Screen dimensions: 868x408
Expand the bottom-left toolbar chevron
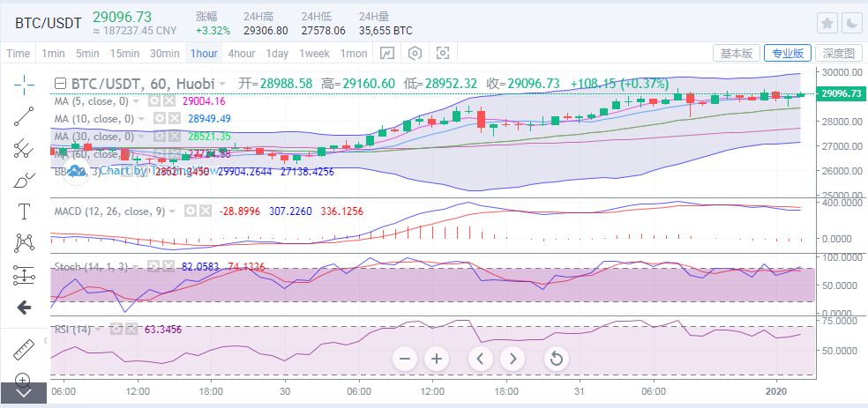pyautogui.click(x=24, y=394)
